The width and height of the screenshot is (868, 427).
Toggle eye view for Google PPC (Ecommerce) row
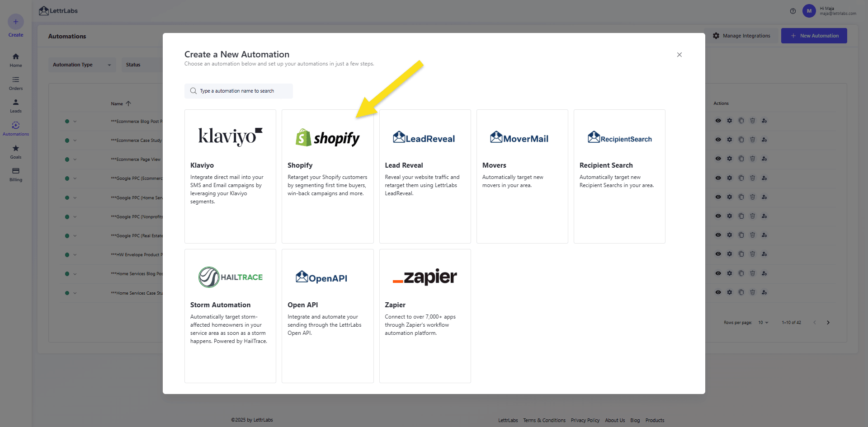718,178
